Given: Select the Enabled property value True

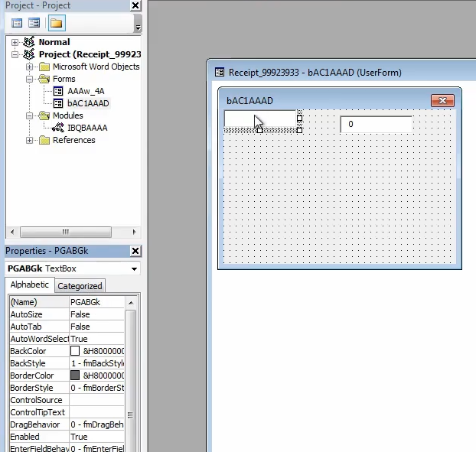Looking at the screenshot, I should 97,437.
